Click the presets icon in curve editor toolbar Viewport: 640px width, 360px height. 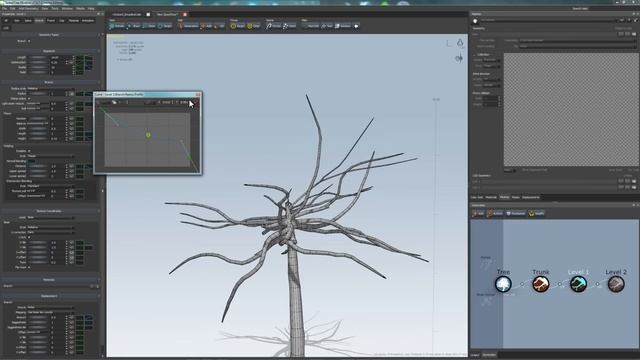click(114, 102)
